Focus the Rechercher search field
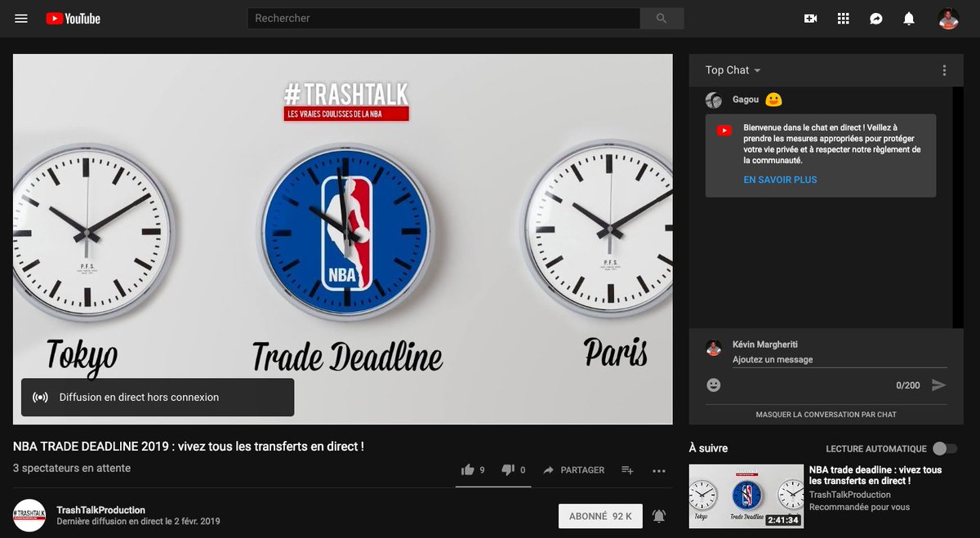The height and width of the screenshot is (538, 980). click(x=443, y=18)
